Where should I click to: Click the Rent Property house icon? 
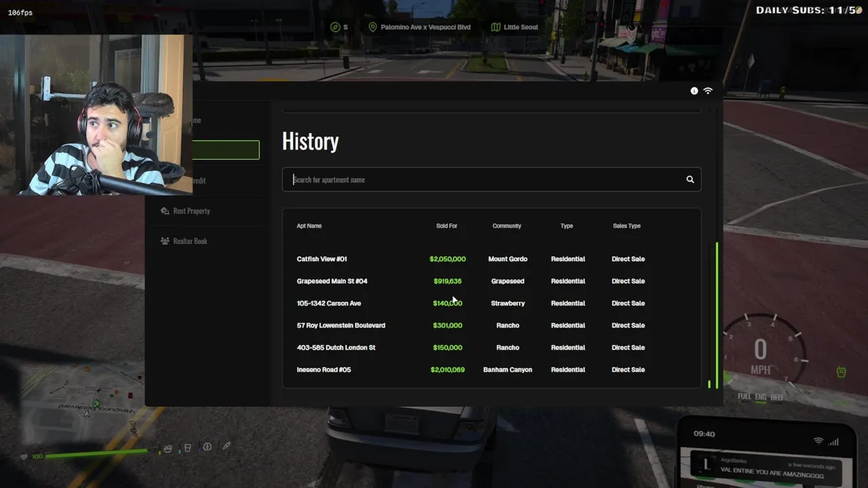tap(165, 211)
